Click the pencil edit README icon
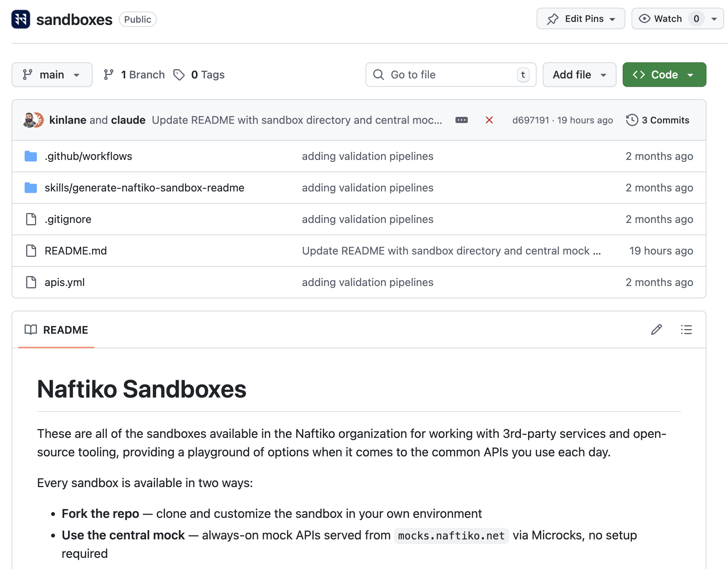728x569 pixels. click(x=657, y=329)
